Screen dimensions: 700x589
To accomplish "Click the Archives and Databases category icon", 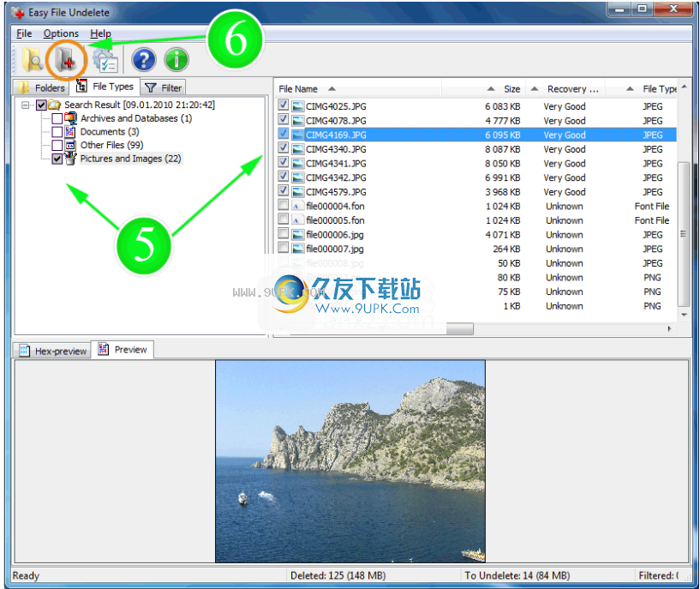I will point(70,118).
